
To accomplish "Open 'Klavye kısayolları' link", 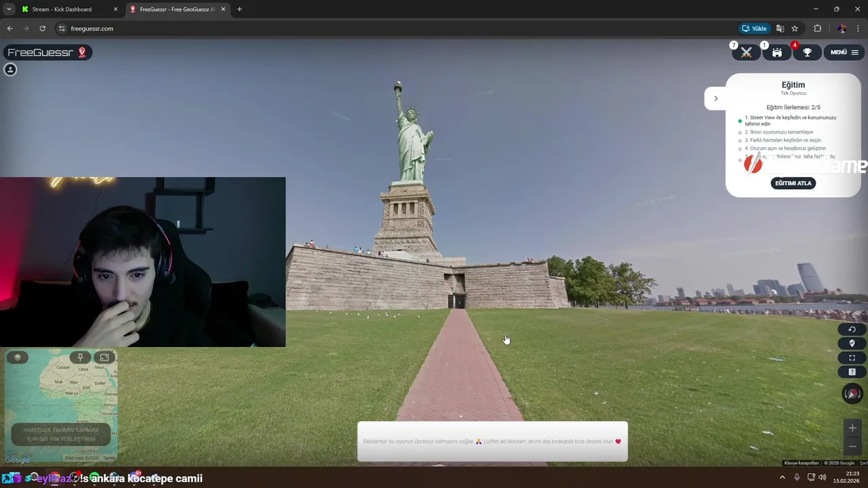I will point(802,463).
